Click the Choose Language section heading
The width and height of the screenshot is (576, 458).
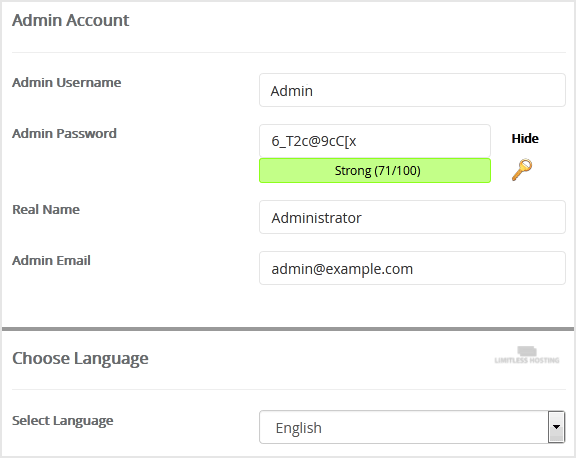click(x=80, y=358)
